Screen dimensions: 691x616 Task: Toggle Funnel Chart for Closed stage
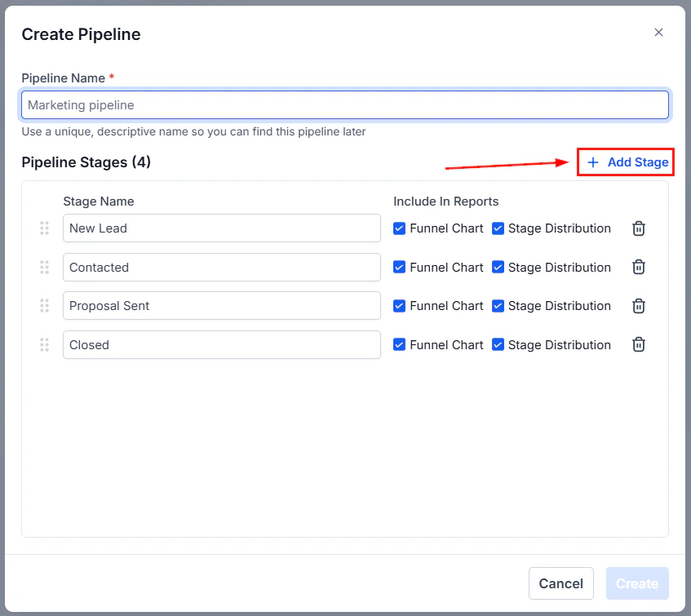tap(399, 344)
